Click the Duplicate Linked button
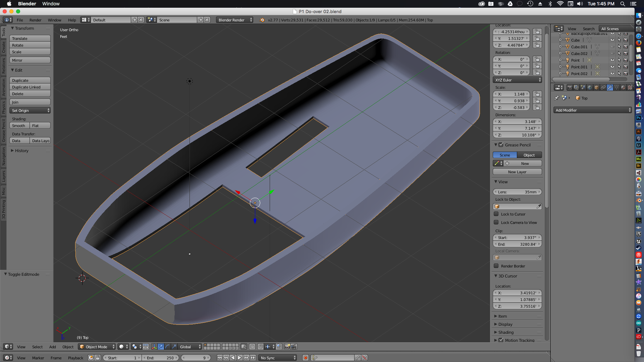 tap(30, 87)
